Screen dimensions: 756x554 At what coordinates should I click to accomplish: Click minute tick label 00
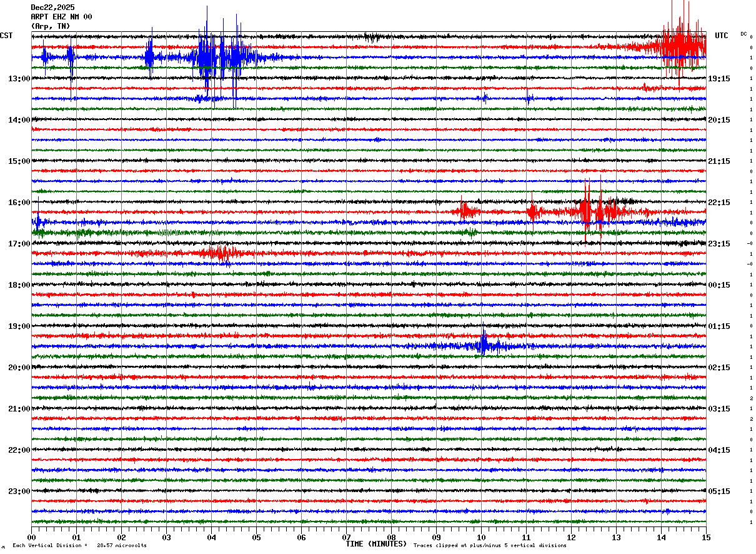pyautogui.click(x=32, y=537)
